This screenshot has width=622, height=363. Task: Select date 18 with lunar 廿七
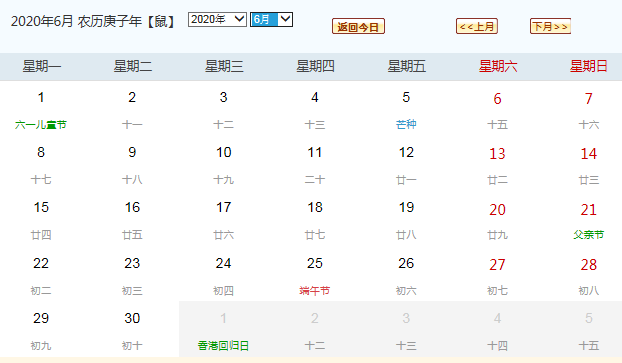pyautogui.click(x=315, y=220)
